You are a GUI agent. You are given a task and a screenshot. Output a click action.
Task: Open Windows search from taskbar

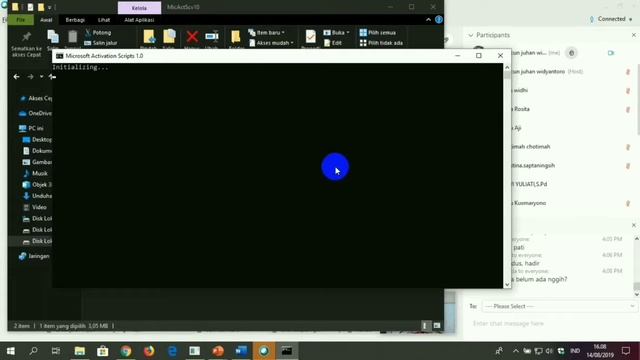click(33, 351)
